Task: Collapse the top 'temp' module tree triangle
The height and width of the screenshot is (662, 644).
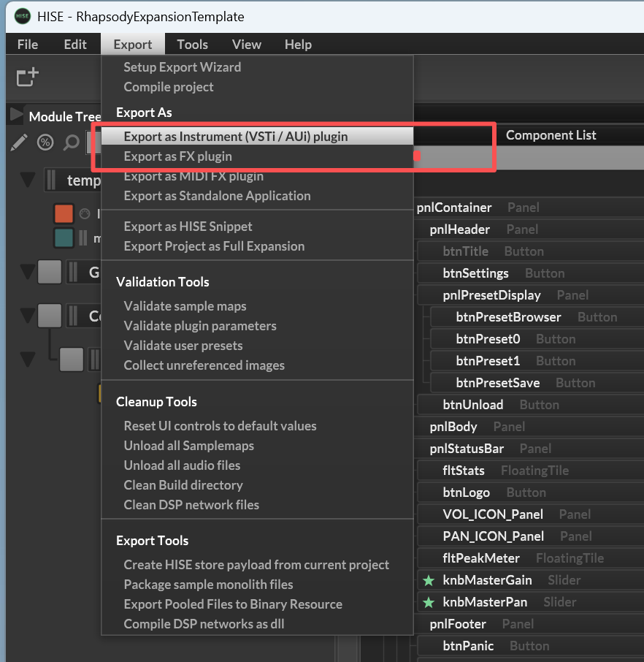Action: coord(28,180)
